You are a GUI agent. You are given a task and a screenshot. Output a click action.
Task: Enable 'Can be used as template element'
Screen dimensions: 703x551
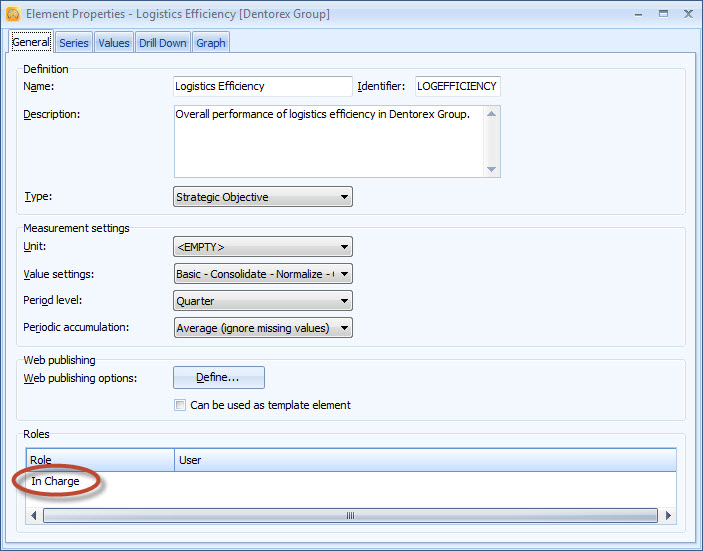[180, 406]
